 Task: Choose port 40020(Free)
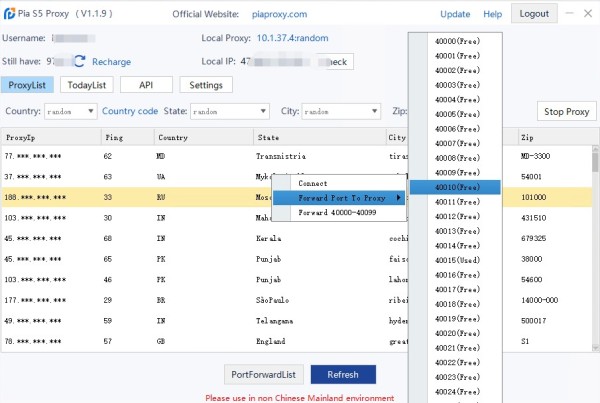455,333
